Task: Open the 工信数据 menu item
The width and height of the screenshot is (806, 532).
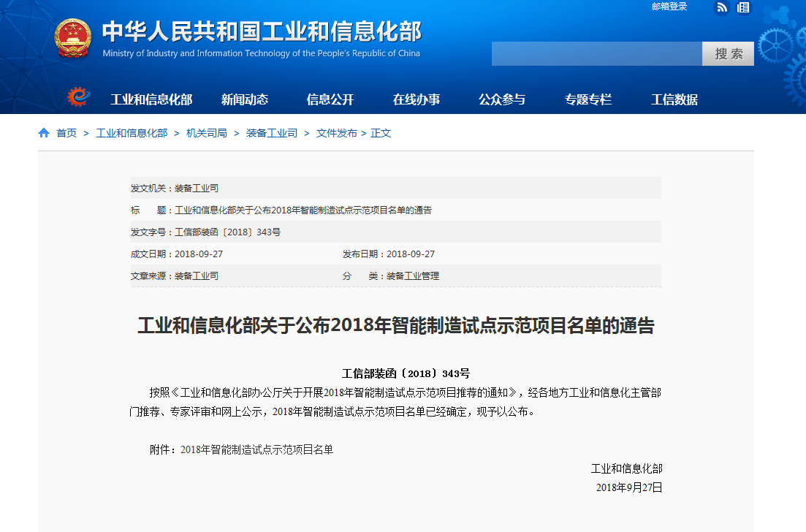Action: [x=674, y=100]
